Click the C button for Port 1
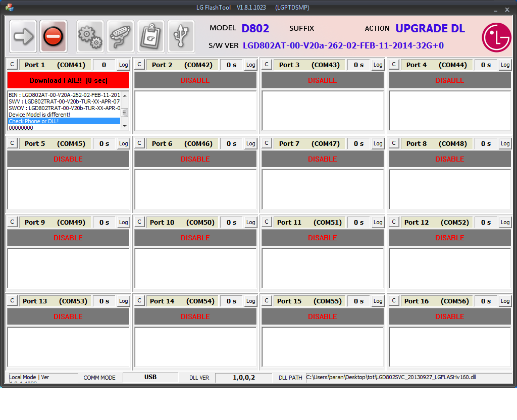 (12, 64)
